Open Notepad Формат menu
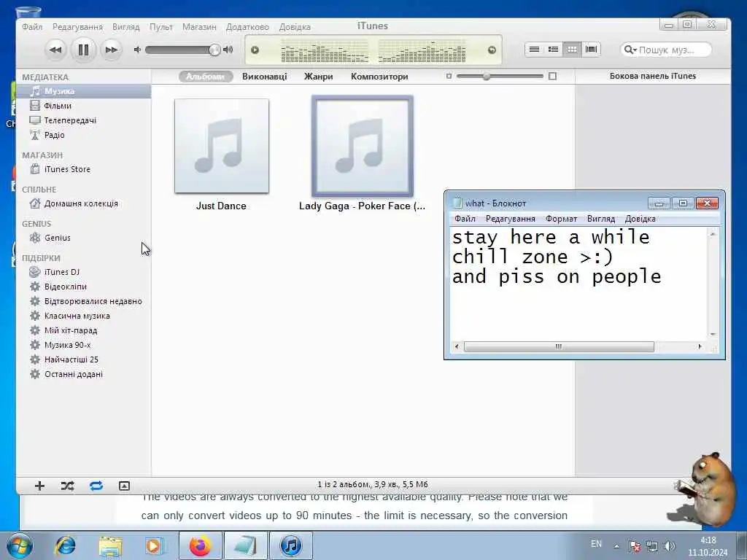The height and width of the screenshot is (560, 747). click(x=561, y=219)
